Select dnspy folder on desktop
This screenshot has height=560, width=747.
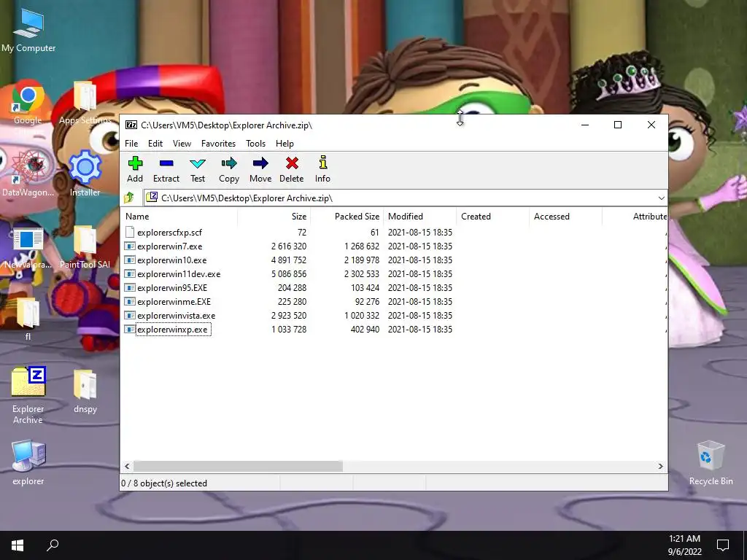pyautogui.click(x=85, y=392)
